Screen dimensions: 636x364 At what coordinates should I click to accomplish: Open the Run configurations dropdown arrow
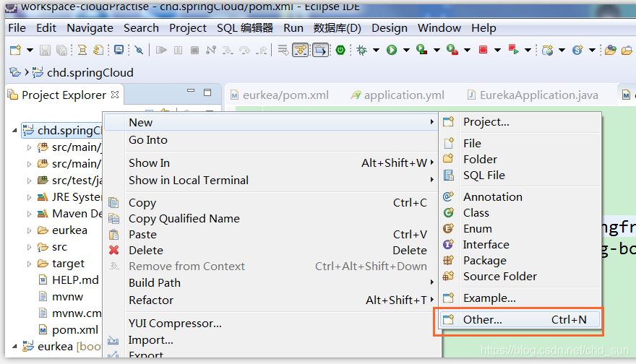coord(406,51)
